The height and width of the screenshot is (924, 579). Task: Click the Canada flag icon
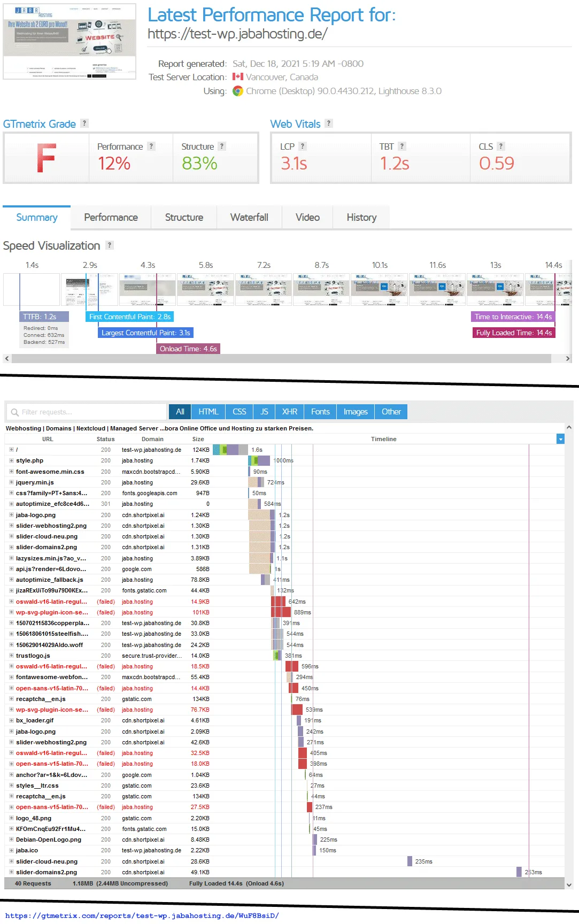pyautogui.click(x=238, y=77)
